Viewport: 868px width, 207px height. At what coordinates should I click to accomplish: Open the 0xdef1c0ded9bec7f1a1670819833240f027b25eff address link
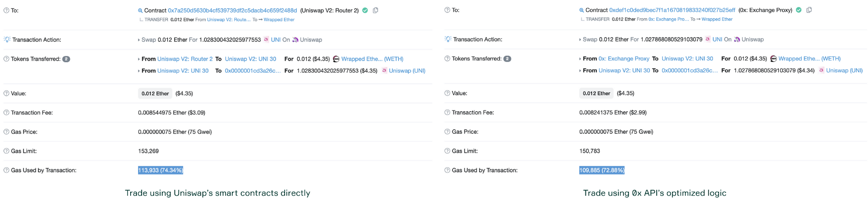pos(672,10)
